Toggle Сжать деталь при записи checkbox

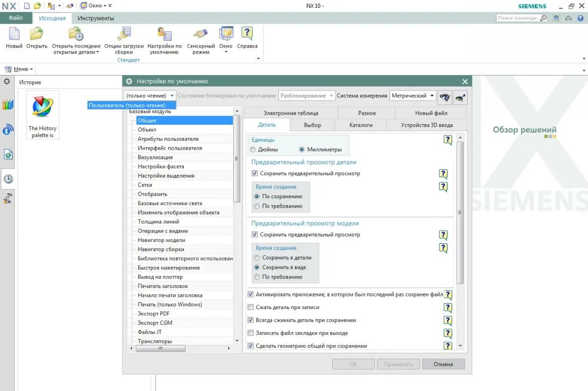point(251,307)
